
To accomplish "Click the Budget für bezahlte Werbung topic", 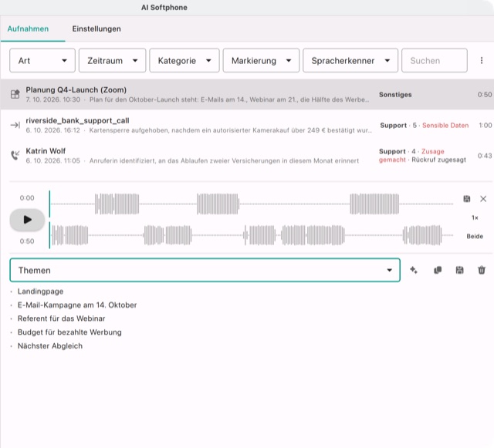I will click(69, 332).
